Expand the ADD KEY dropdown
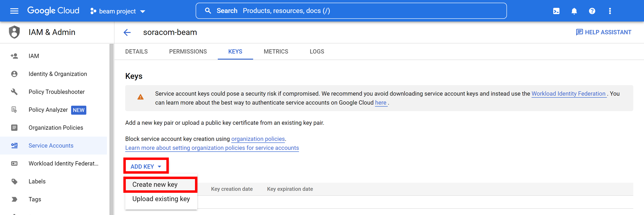 coord(146,166)
